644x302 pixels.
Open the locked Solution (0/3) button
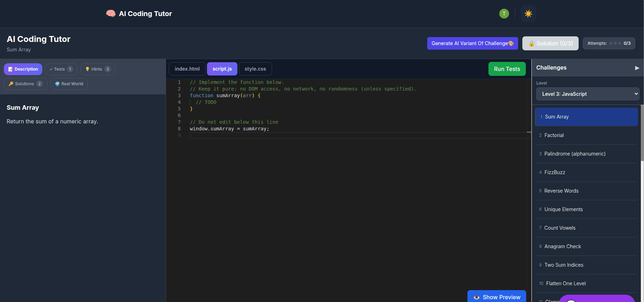coord(550,43)
